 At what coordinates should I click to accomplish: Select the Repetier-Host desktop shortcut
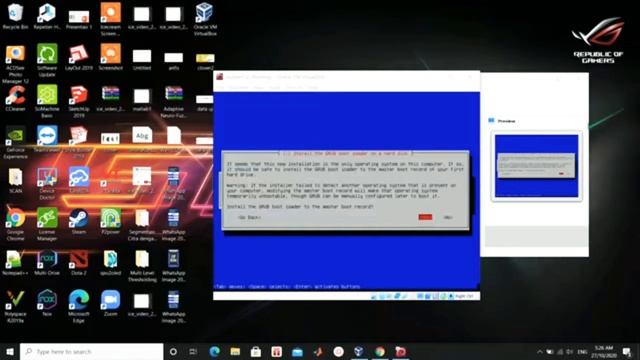point(47,16)
